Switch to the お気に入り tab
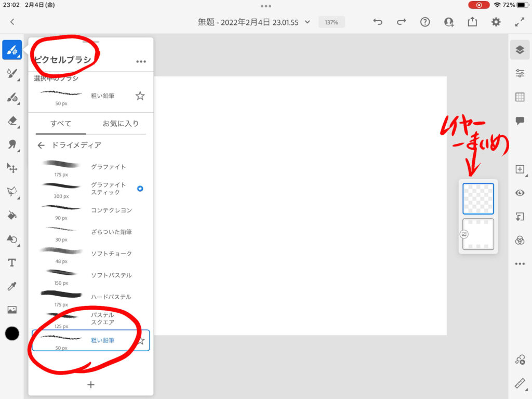Image resolution: width=532 pixels, height=399 pixels. [121, 124]
